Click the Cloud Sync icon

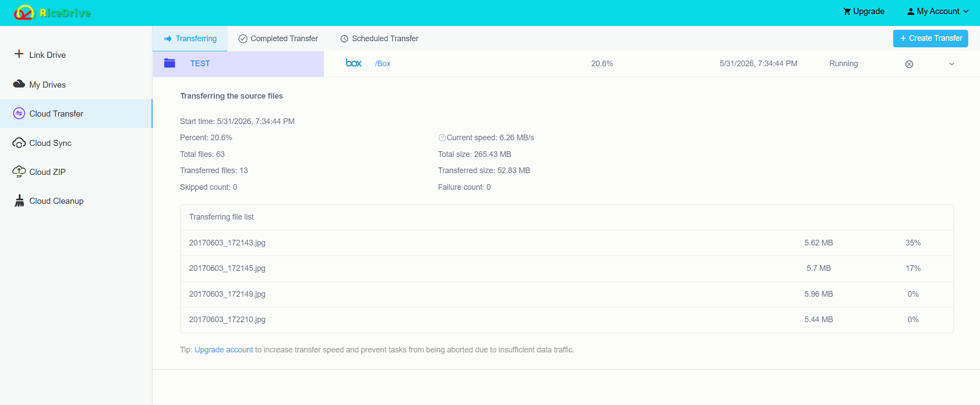tap(19, 143)
